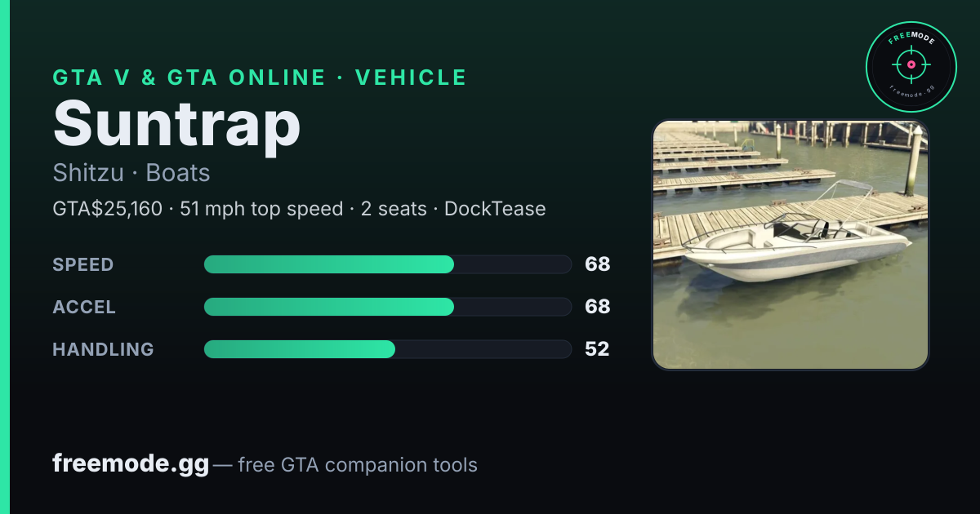
Task: Select the GTA V & GTA Online Vehicle heading
Action: pos(260,78)
